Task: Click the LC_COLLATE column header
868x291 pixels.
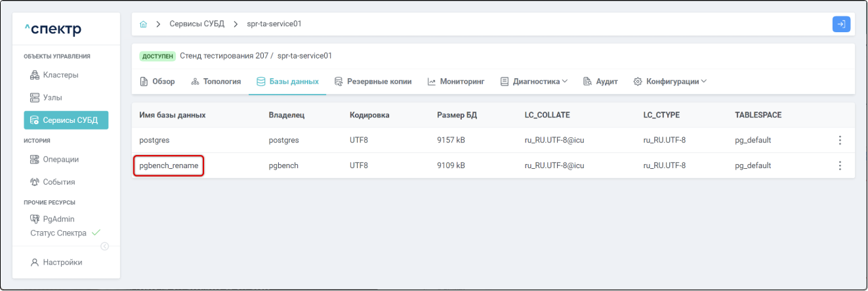Action: [547, 115]
